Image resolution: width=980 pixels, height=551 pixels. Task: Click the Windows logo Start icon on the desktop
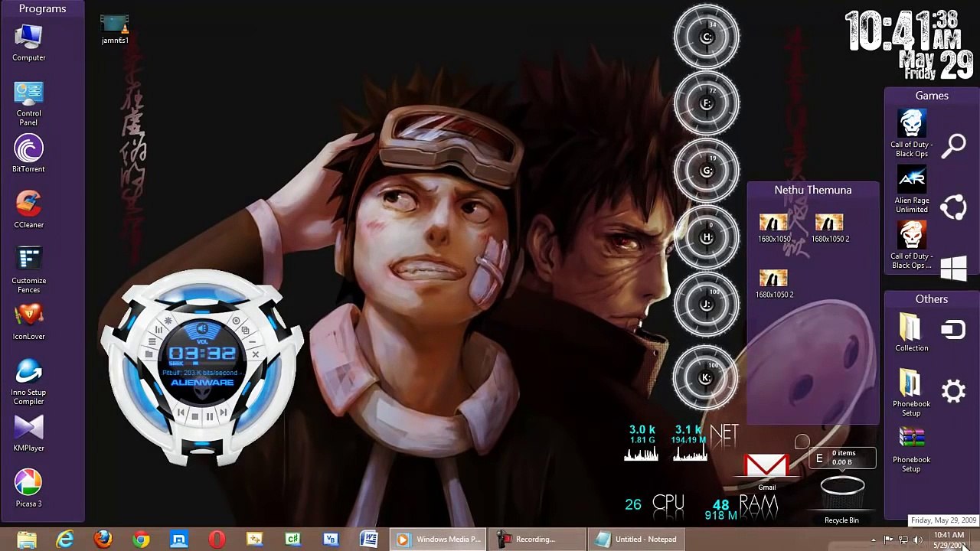pos(954,268)
